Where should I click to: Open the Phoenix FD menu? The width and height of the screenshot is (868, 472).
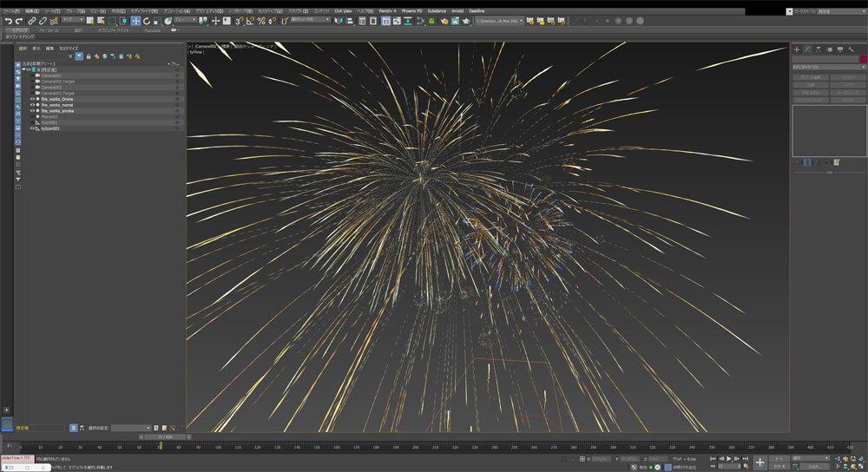pyautogui.click(x=413, y=10)
